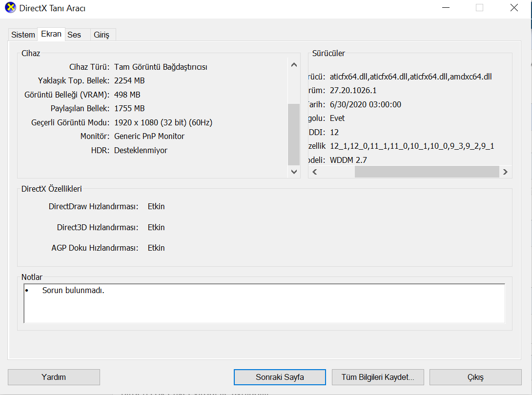Click Cihaz panel scroll down arrow

[x=294, y=172]
